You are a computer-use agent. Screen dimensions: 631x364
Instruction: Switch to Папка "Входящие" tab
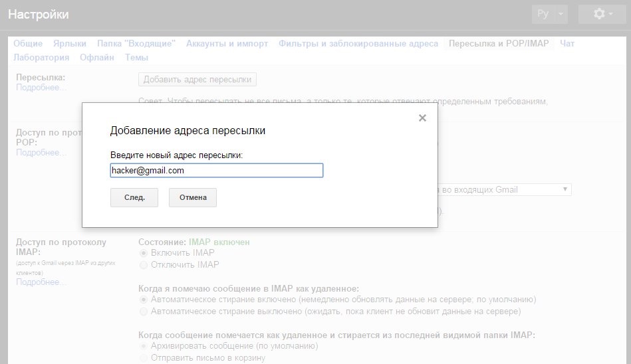click(136, 43)
